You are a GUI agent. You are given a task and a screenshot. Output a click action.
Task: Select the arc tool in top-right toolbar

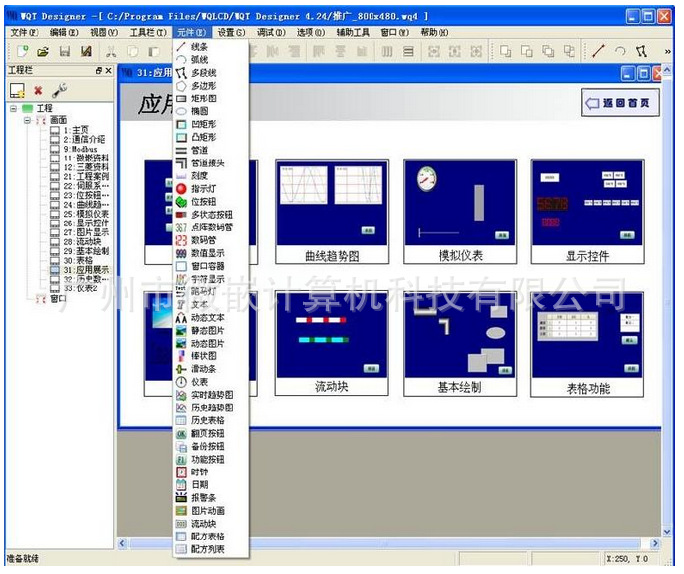tap(620, 52)
